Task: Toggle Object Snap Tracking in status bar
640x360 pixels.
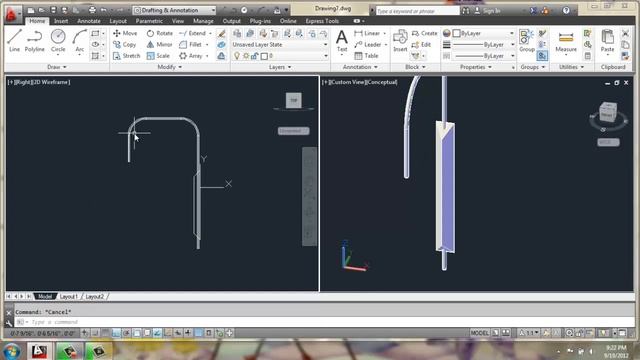Action: click(157, 333)
